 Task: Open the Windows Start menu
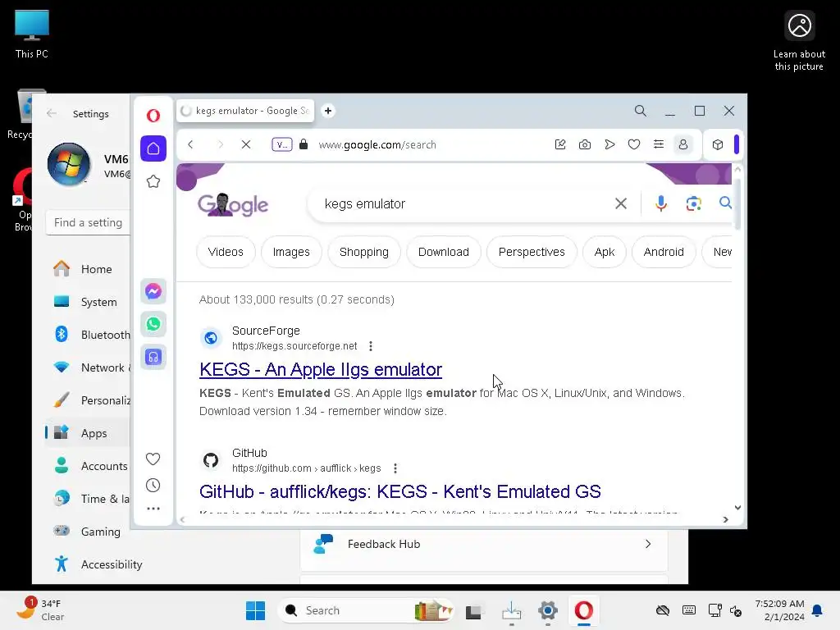[x=256, y=610]
